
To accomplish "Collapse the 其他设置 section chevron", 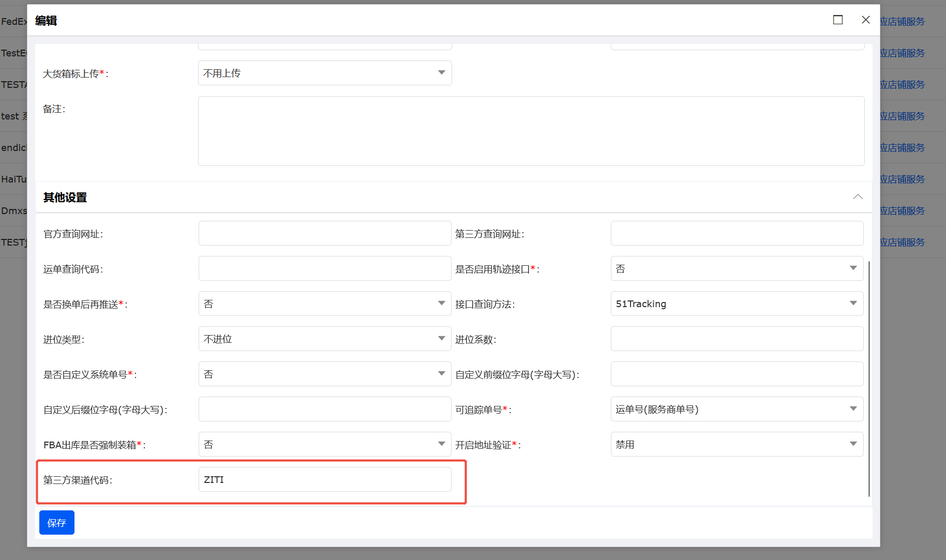I will point(858,196).
